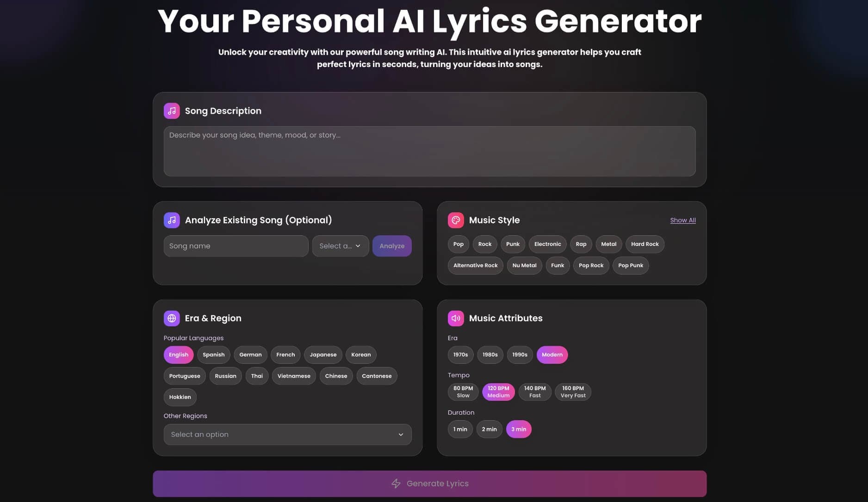Open the Other Regions option dropdown
This screenshot has width=868, height=502.
287,435
